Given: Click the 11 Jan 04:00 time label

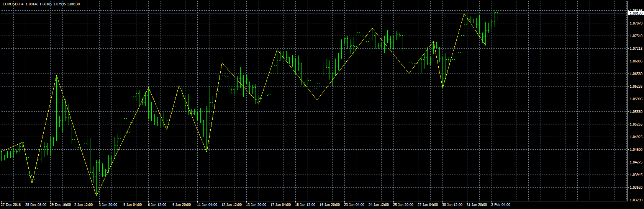Looking at the screenshot, I should coord(207,205).
